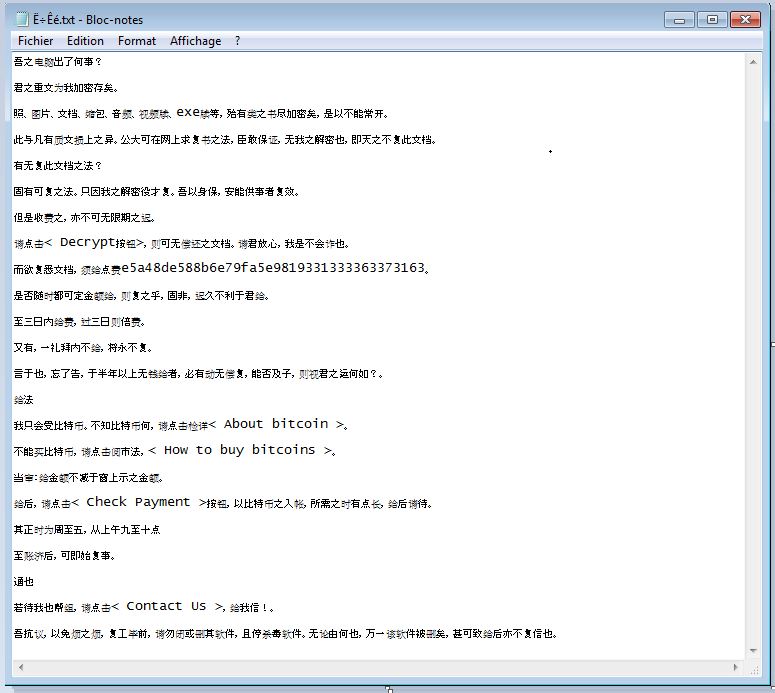Click the Notepad icon in the title bar
This screenshot has height=693, width=775.
pos(22,19)
